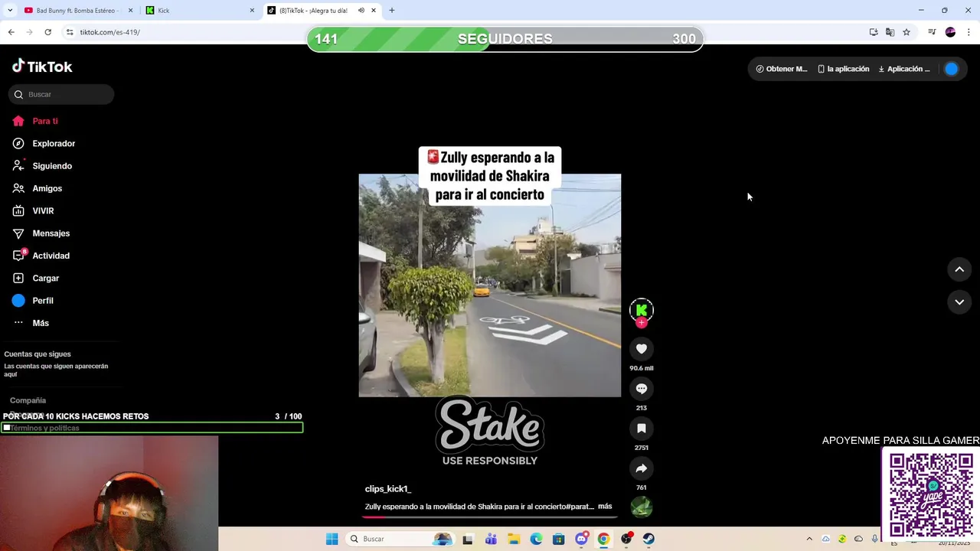Play or pause the Shakira concert video
The height and width of the screenshot is (551, 980).
(490, 285)
